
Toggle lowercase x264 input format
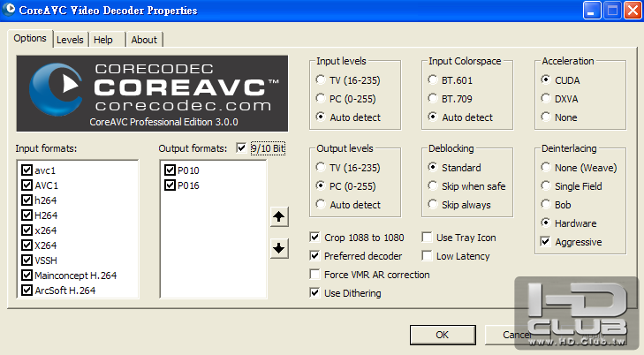[27, 230]
